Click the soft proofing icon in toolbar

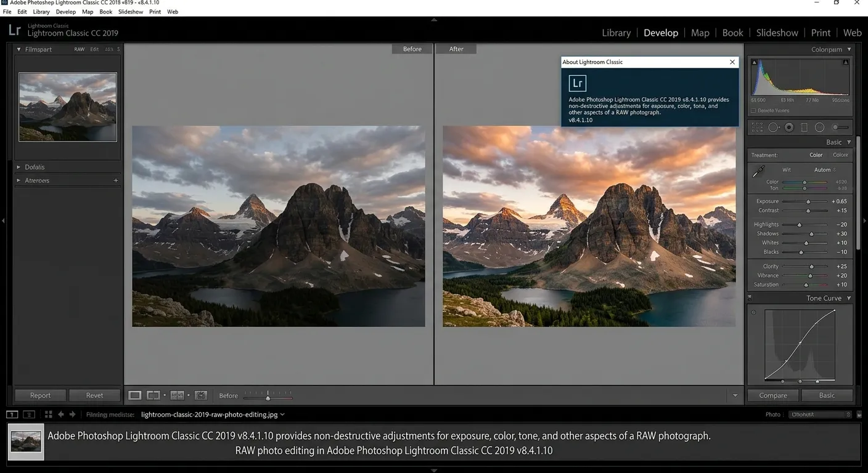point(200,395)
